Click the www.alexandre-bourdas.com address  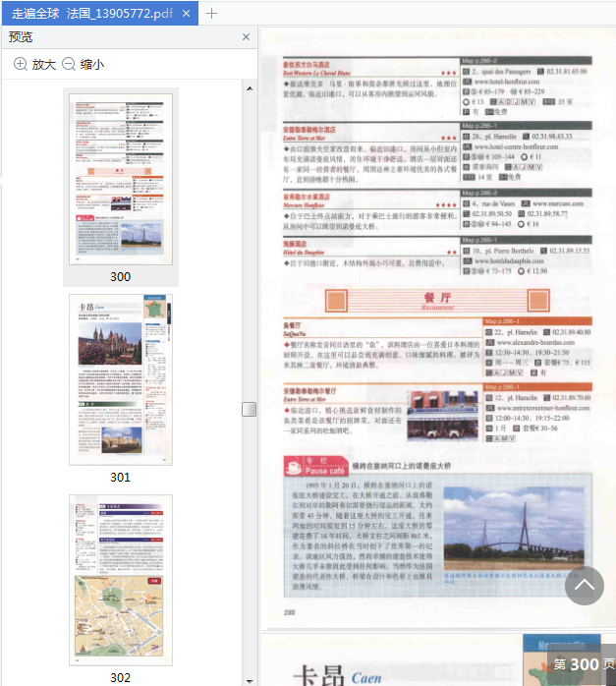point(535,342)
